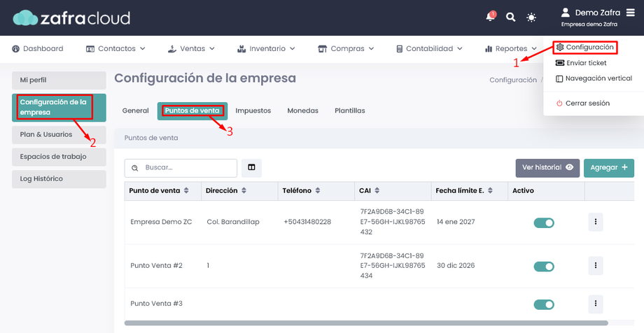Image resolution: width=644 pixels, height=333 pixels.
Task: Toggle Activo switch for Punto Venta #3
Action: point(544,305)
